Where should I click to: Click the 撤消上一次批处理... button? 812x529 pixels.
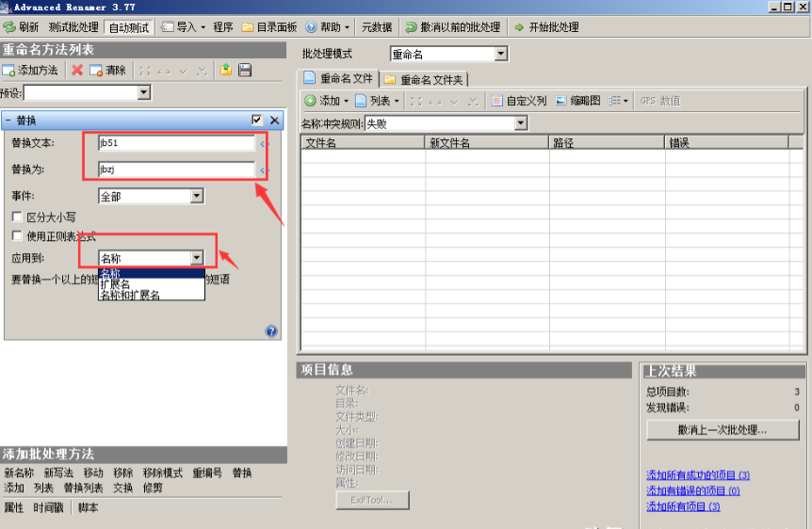pos(723,430)
